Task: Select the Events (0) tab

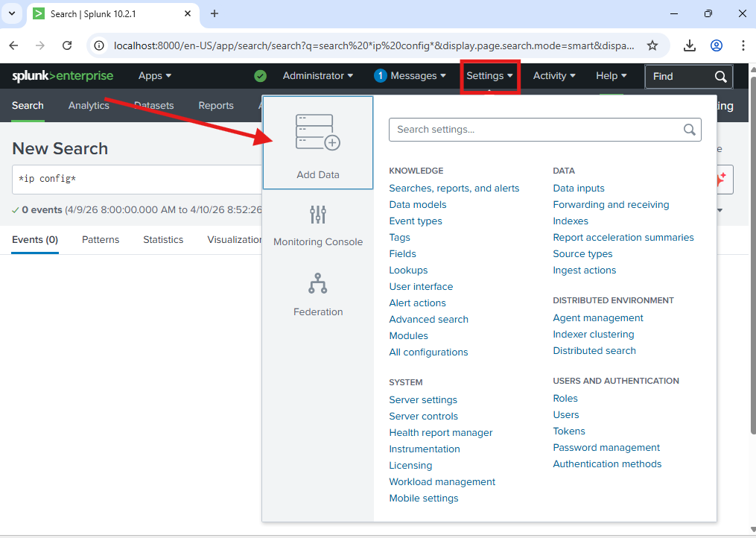Action: tap(35, 239)
